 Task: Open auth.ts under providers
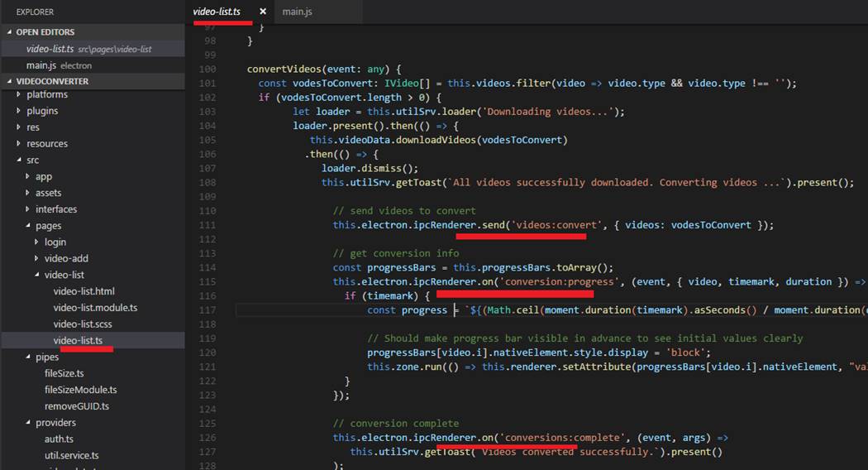[59, 439]
